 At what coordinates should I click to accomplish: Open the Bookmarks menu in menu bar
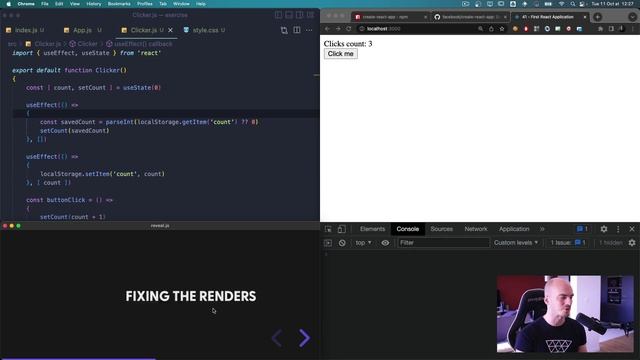coord(119,4)
